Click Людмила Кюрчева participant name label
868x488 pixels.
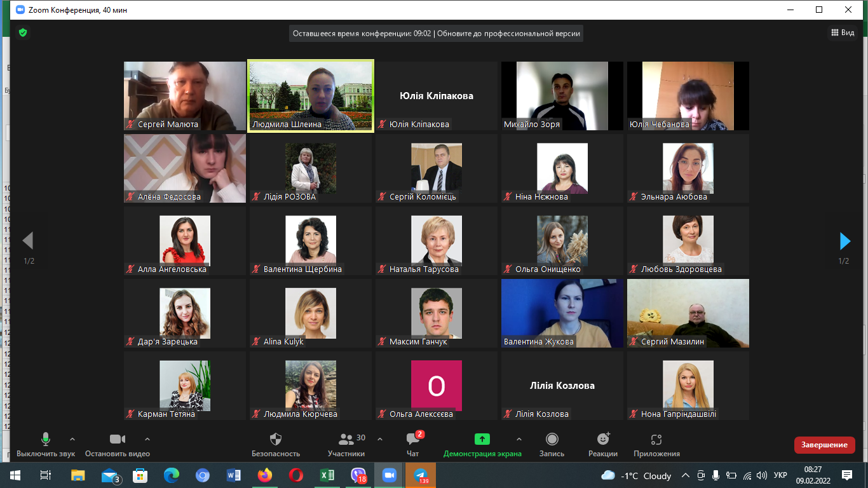(301, 414)
